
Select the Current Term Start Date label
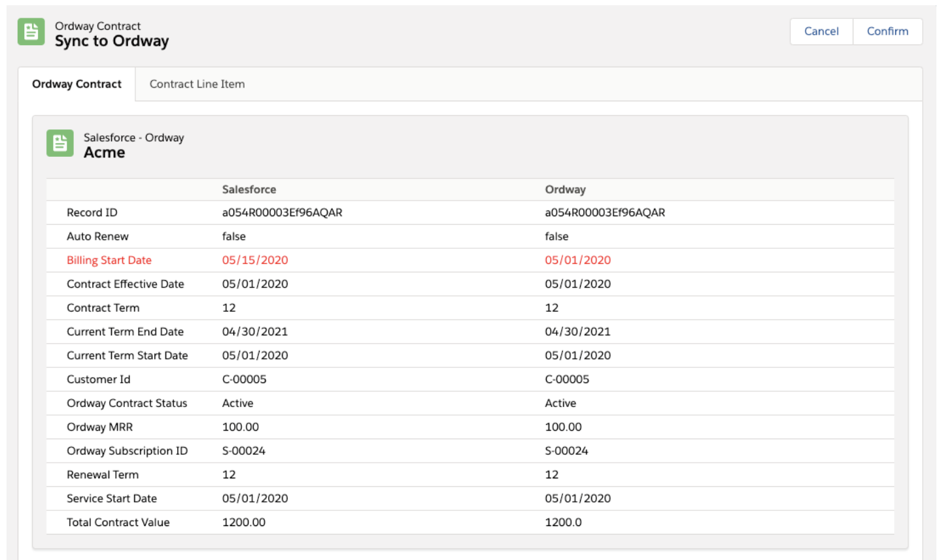(x=128, y=355)
